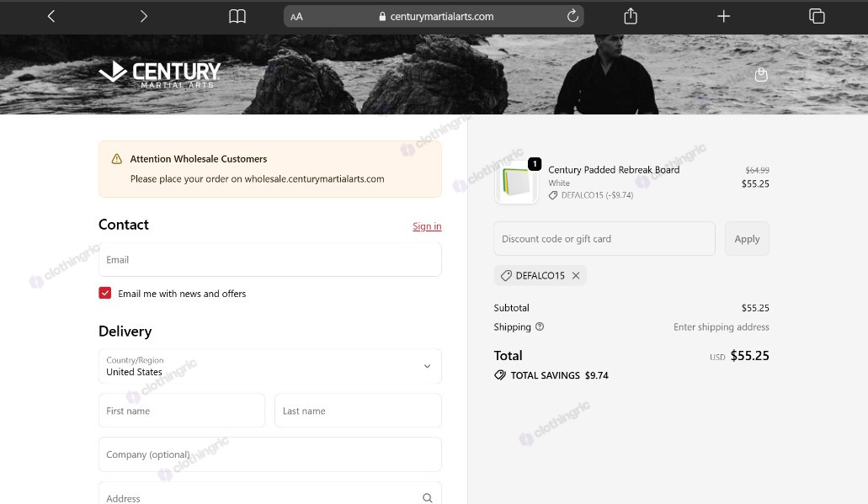Open the Country/Region dropdown
This screenshot has width=868, height=504.
tap(270, 366)
